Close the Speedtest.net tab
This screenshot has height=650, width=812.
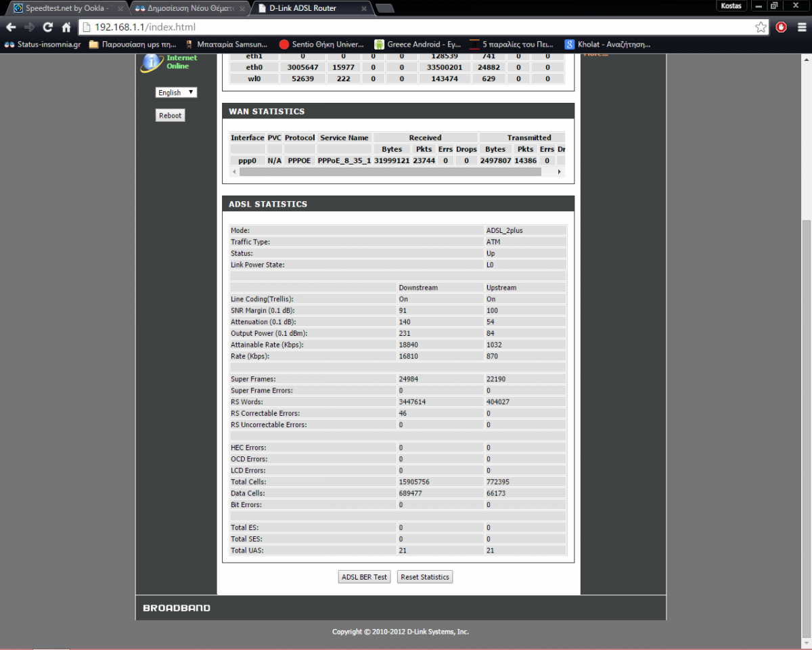(x=119, y=8)
